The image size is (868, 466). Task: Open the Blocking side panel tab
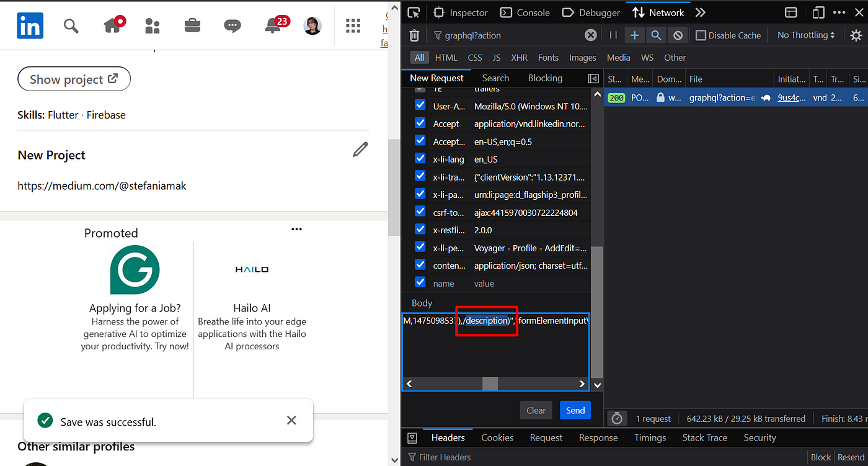tap(545, 78)
